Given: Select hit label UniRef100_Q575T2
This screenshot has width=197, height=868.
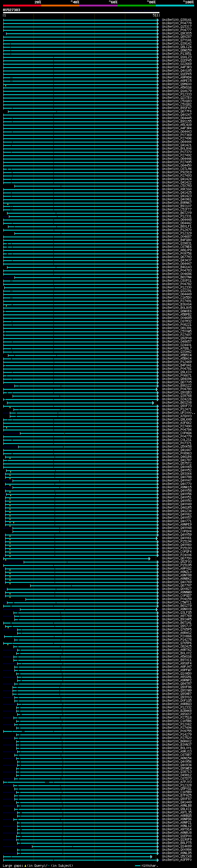Looking at the screenshot, I should click(x=176, y=463).
